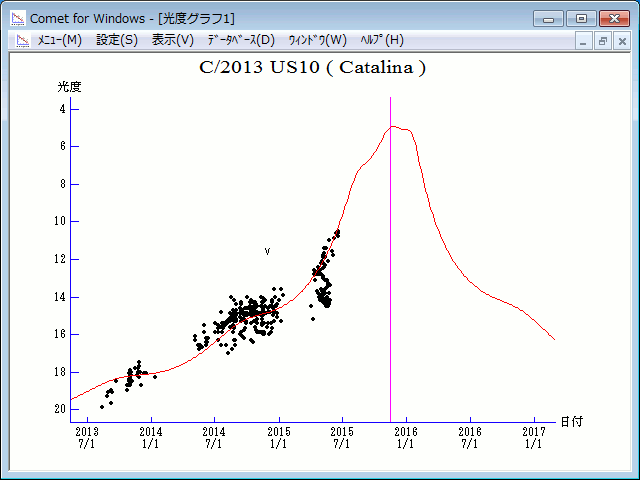Image resolution: width=640 pixels, height=480 pixels.
Task: Click the child window icon in menu bar
Action: click(x=23, y=40)
